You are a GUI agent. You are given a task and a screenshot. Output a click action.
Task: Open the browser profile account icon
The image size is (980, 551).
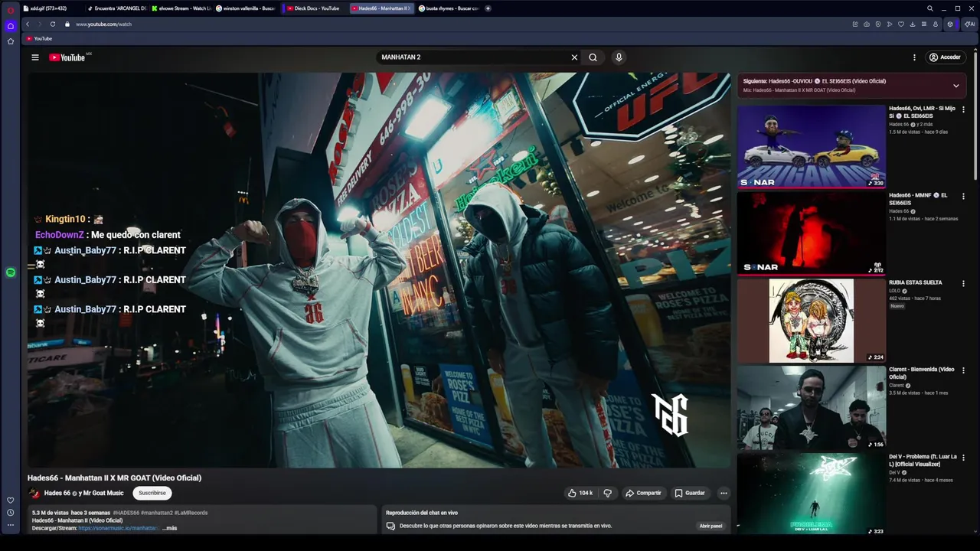point(936,24)
